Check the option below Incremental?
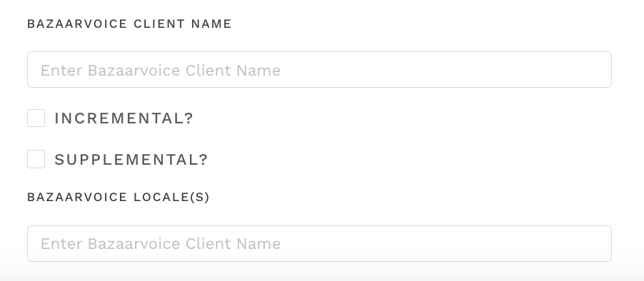The width and height of the screenshot is (644, 281). tap(36, 159)
